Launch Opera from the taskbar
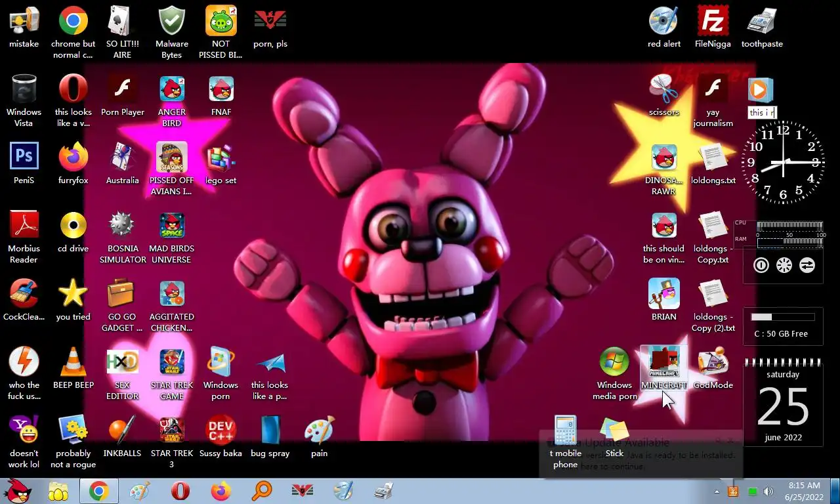840x504 pixels. (180, 491)
